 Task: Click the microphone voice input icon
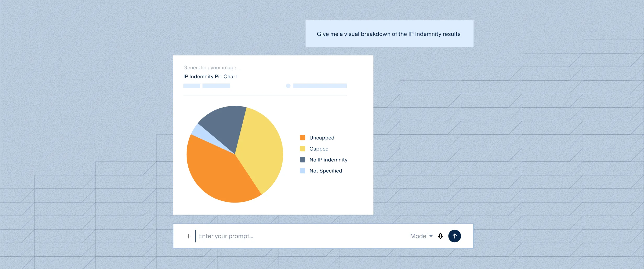pos(440,236)
